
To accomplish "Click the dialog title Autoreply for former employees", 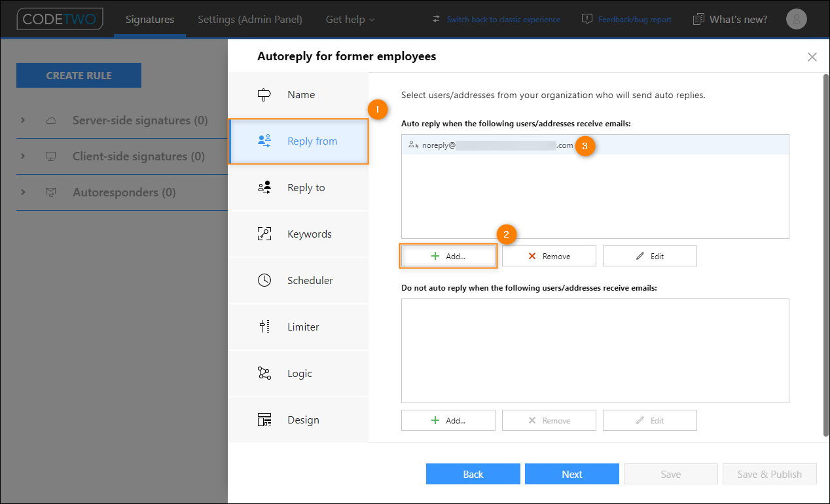I will [x=347, y=56].
